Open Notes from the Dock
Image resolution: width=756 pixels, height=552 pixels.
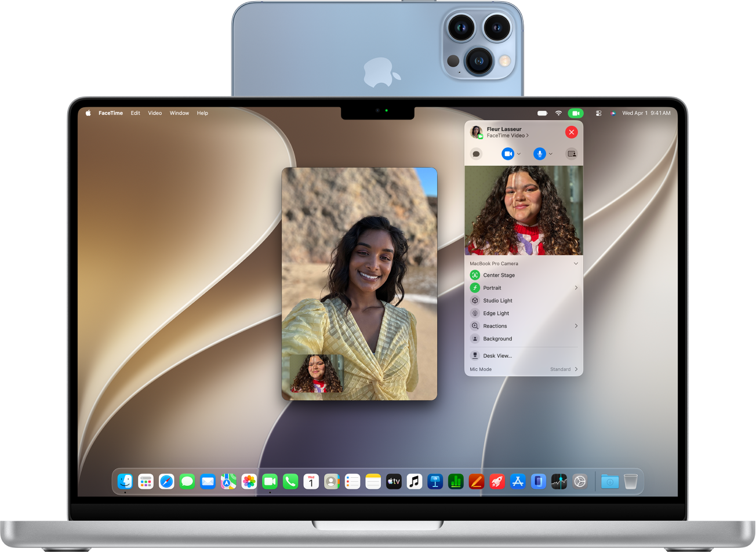tap(373, 481)
